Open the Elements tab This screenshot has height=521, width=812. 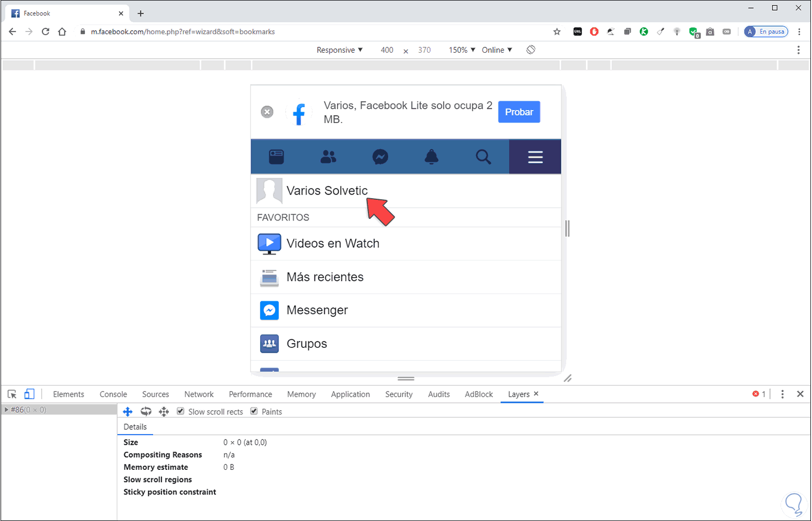pos(68,394)
